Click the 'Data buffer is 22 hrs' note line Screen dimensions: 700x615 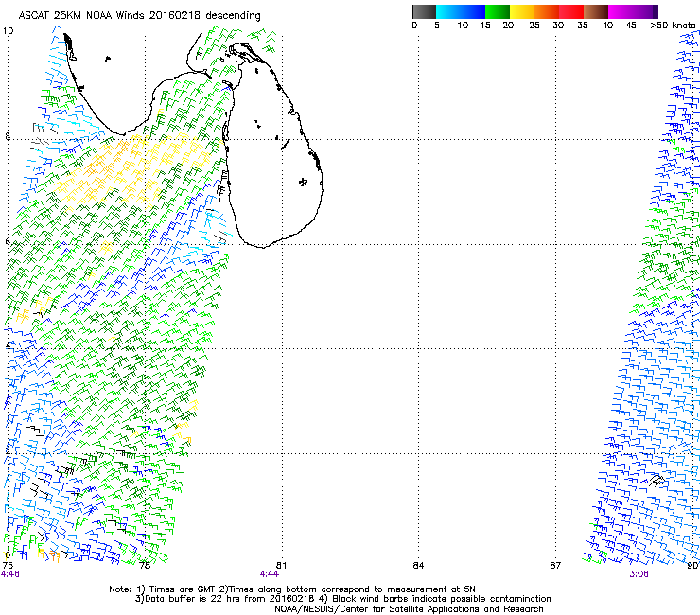[x=342, y=599]
